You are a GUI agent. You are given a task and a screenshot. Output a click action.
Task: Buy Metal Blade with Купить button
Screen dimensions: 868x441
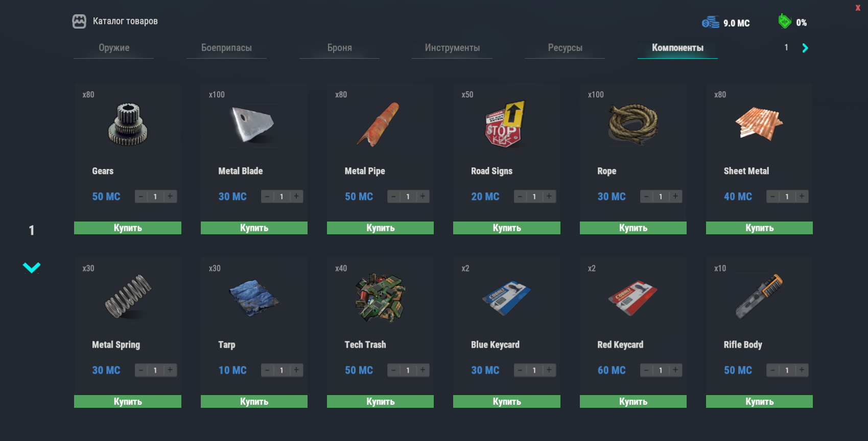pos(254,228)
